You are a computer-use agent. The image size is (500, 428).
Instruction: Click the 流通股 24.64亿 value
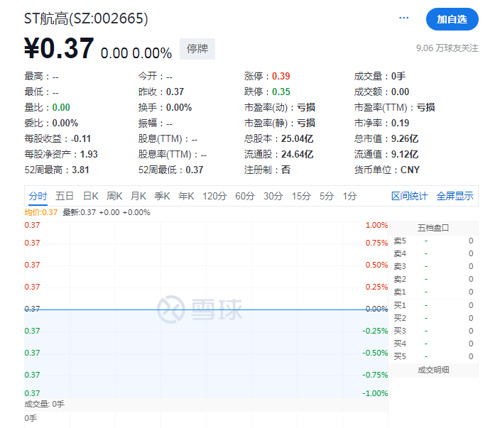point(297,154)
